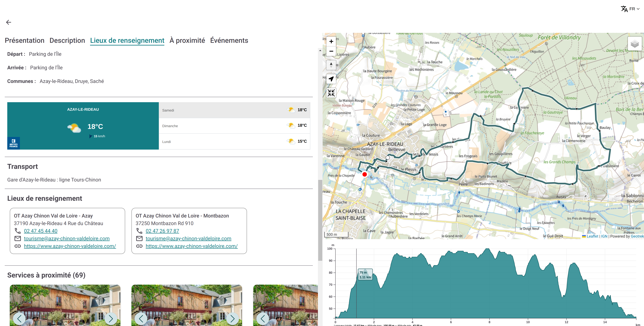Select the Lieux de renseignement tab

point(127,40)
